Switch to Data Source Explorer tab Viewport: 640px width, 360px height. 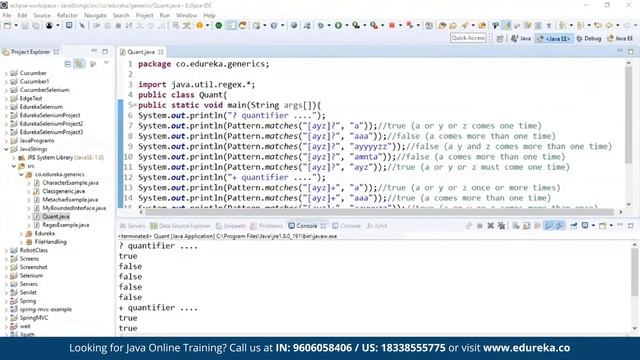(x=180, y=226)
